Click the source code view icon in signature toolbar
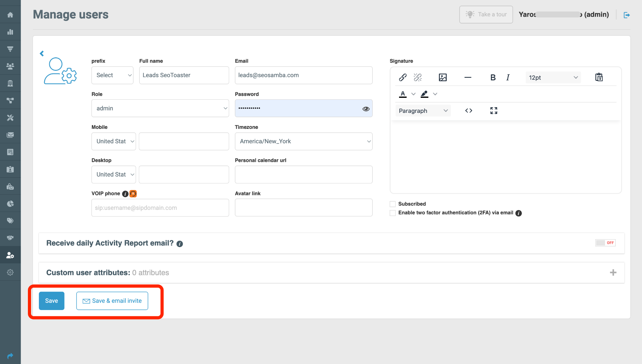Screen dimensions: 642x364 click(469, 111)
